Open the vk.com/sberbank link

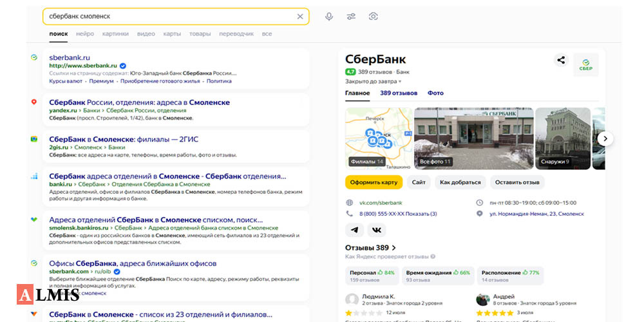point(381,202)
